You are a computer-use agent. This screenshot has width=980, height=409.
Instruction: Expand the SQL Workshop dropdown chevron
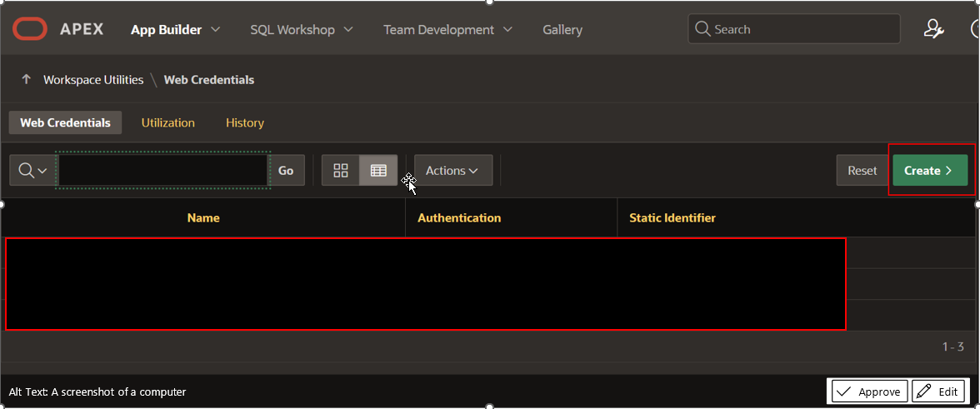(348, 29)
